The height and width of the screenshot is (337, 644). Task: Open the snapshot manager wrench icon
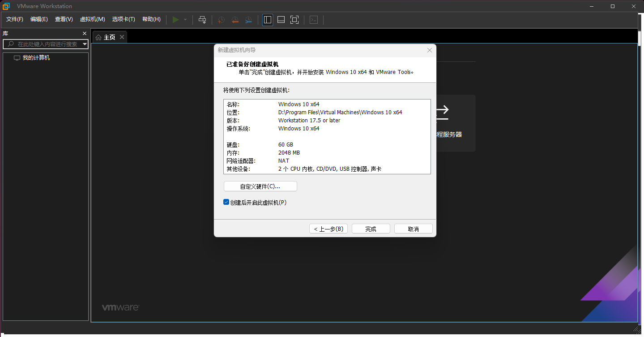248,20
